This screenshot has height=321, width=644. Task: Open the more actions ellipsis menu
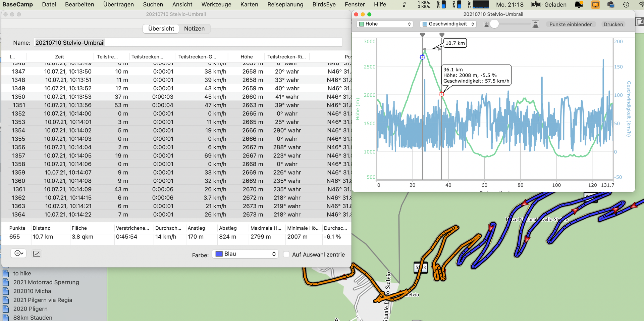18,254
